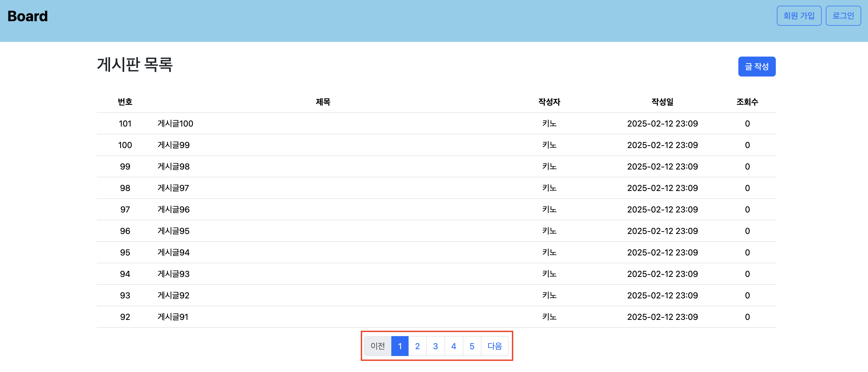
Task: Go to pagination page 2
Action: [x=417, y=346]
